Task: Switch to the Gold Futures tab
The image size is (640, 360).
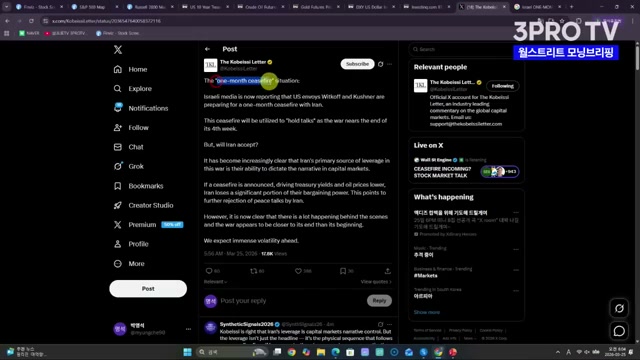Action: pos(316,7)
